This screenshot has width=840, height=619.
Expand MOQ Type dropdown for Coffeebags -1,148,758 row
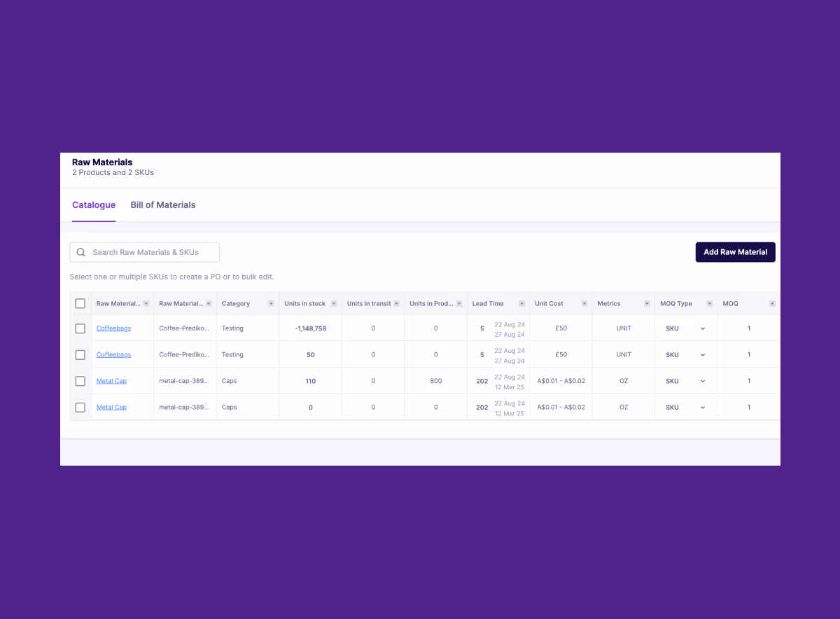tap(703, 328)
